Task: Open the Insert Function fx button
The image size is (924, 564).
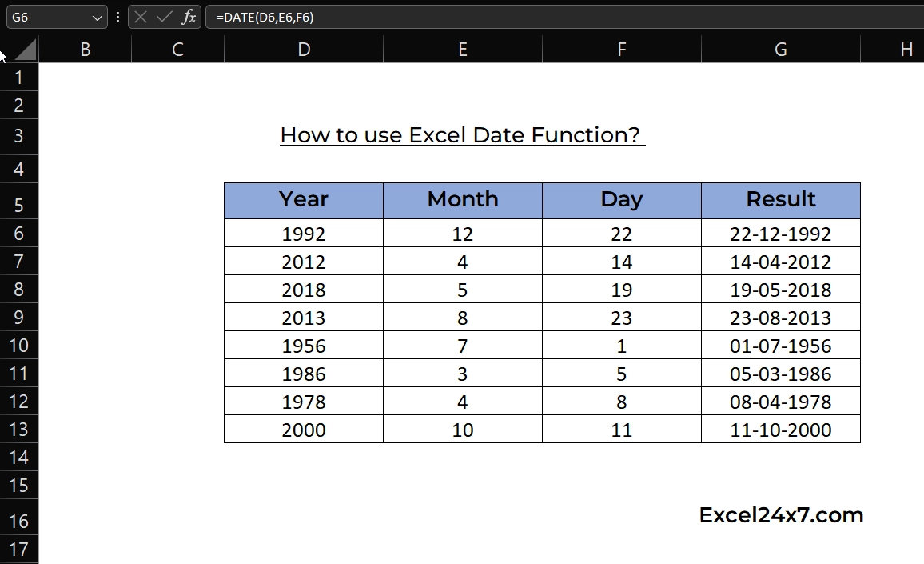Action: [x=189, y=17]
